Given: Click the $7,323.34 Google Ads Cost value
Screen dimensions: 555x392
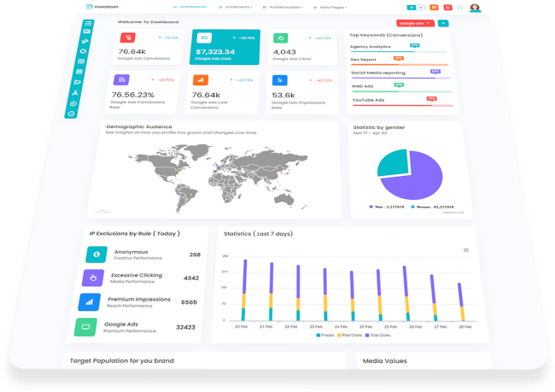Looking at the screenshot, I should [215, 52].
